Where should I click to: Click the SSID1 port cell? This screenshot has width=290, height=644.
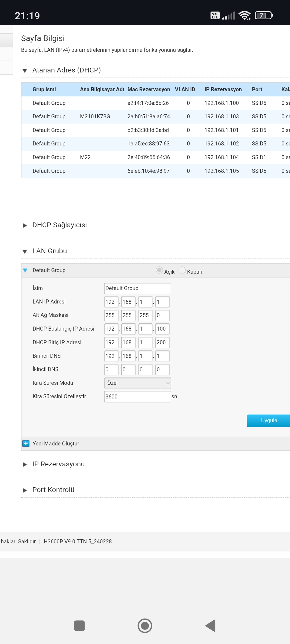coord(259,157)
